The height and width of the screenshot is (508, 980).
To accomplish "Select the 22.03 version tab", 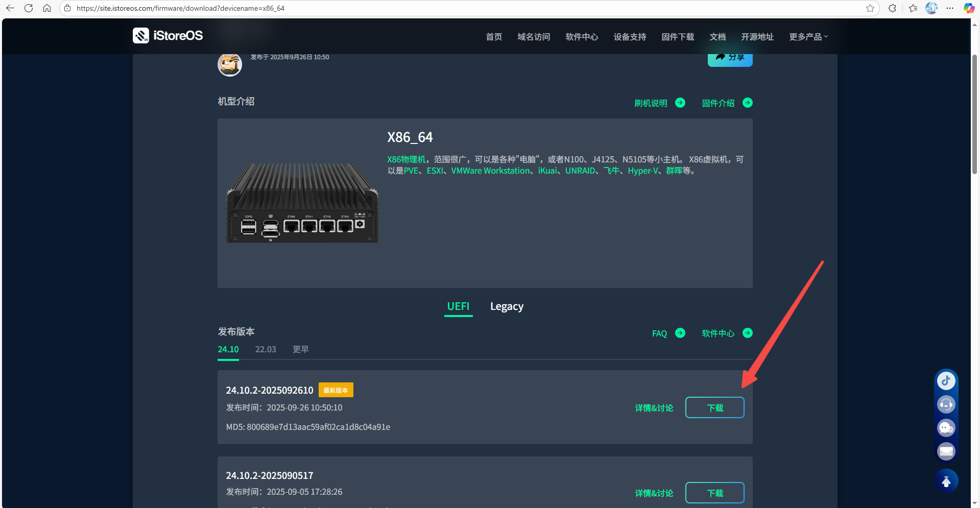I will coord(266,350).
